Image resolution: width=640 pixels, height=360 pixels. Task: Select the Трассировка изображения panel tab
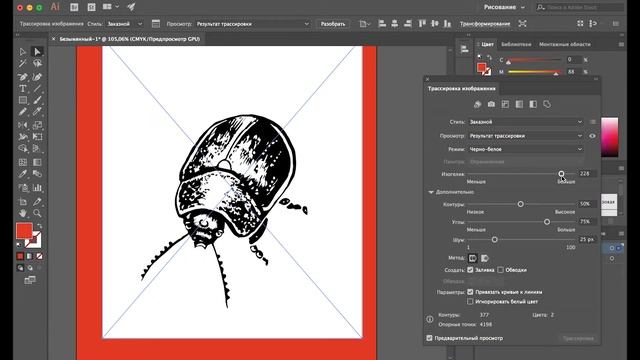[461, 89]
